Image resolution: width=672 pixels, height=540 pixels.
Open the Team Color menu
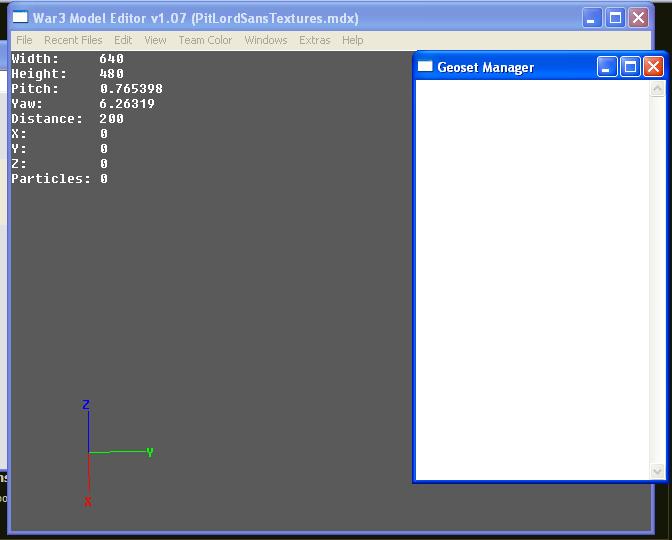click(205, 40)
